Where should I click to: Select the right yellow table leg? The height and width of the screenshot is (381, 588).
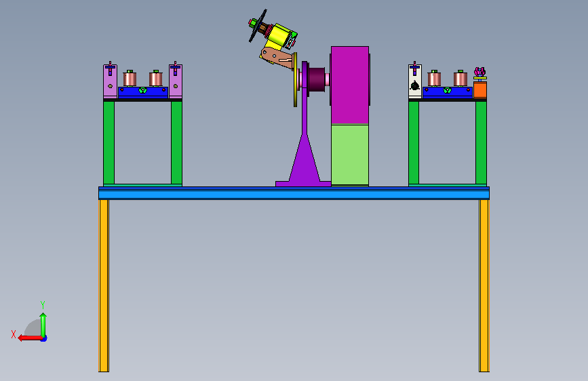click(484, 286)
